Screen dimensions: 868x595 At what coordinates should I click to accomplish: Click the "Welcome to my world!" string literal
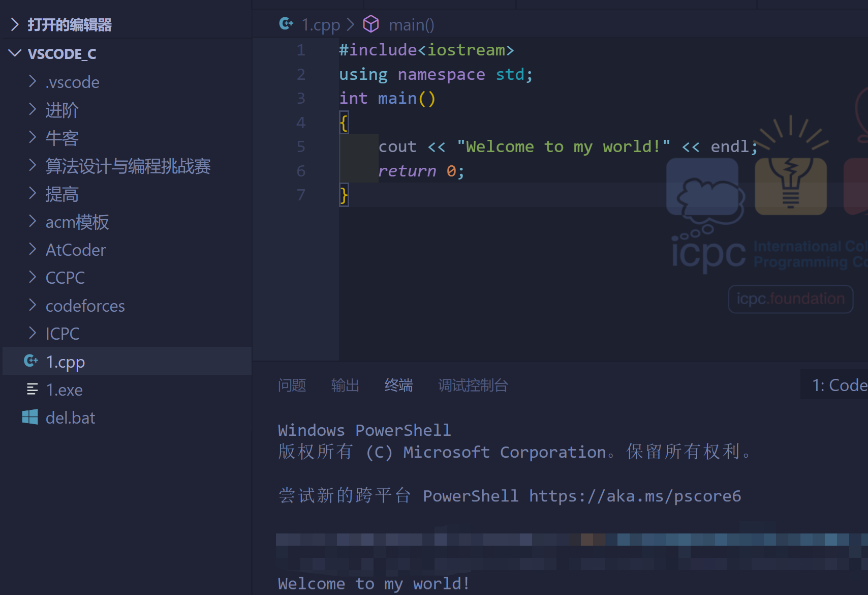[x=564, y=146]
